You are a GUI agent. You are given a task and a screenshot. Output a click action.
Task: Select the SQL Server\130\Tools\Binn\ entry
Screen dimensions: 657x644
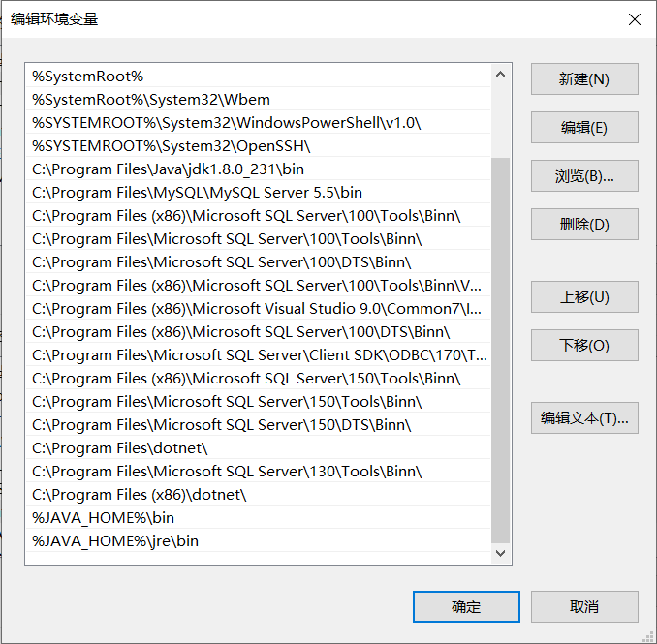258,471
